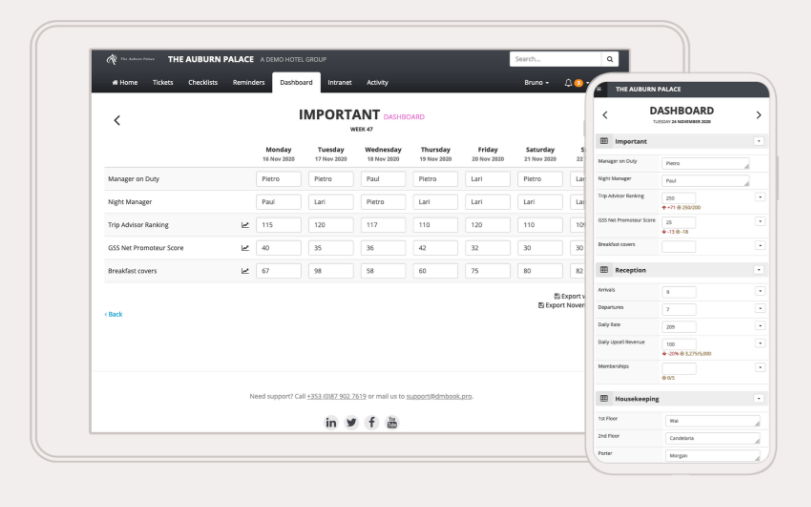Collapse the Important section on phone

coord(759,141)
